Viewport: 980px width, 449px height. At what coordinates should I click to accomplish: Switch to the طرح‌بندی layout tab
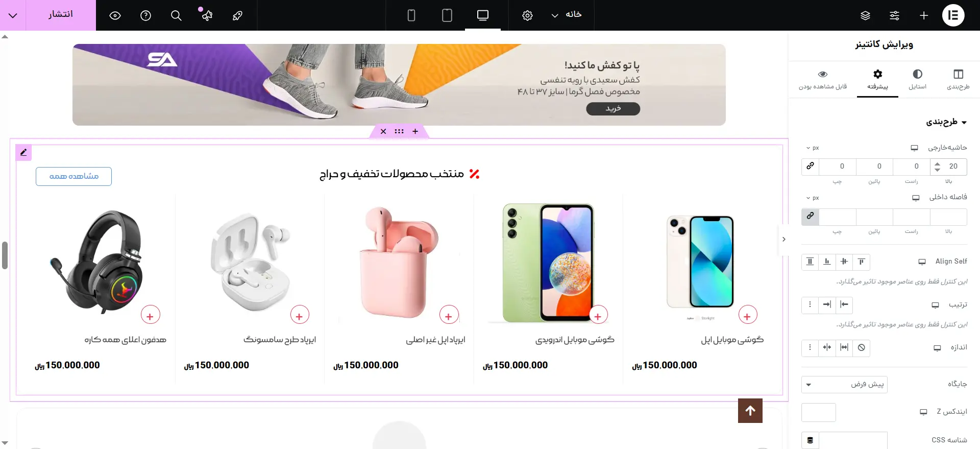click(958, 80)
